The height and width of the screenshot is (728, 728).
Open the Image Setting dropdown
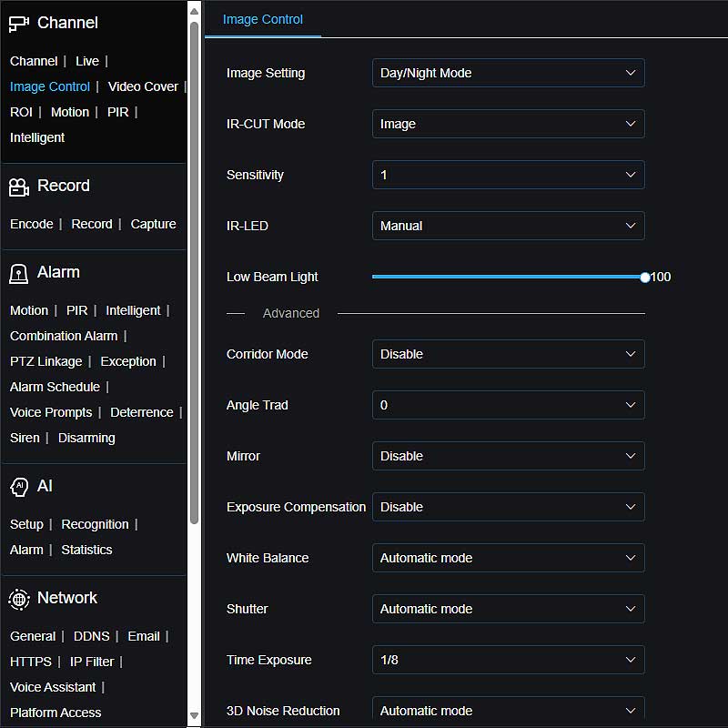(x=508, y=73)
